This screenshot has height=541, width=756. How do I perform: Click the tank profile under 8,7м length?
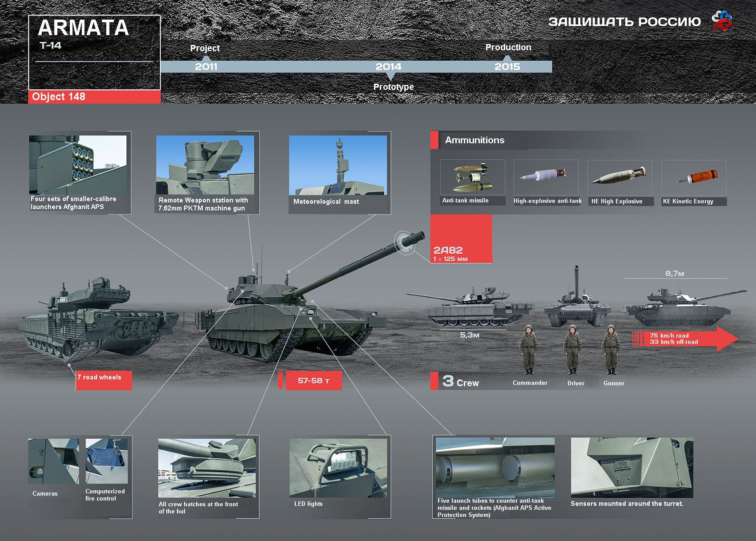685,307
